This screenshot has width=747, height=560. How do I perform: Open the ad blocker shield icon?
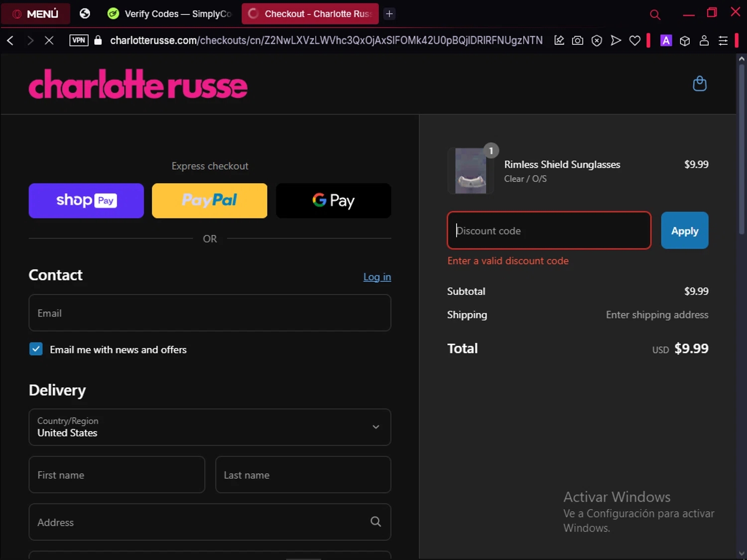click(597, 40)
